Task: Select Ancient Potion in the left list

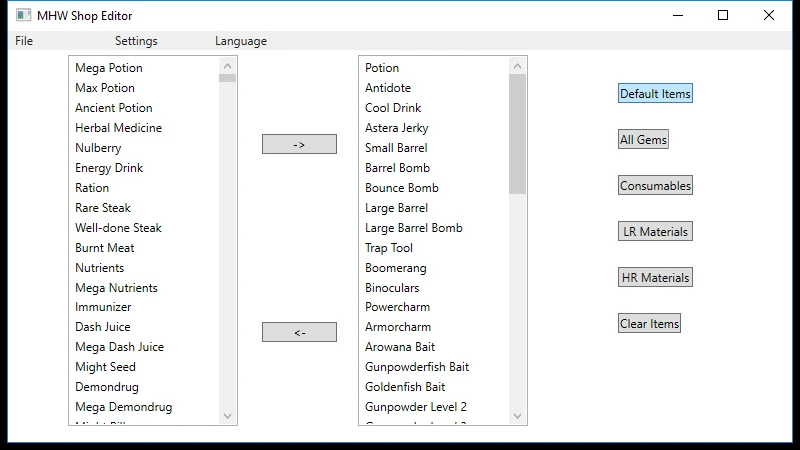Action: [x=114, y=108]
